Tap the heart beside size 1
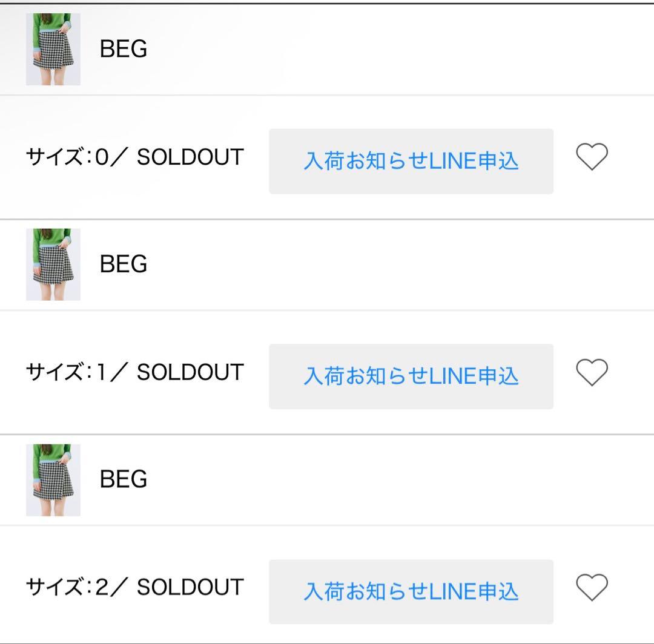 coord(591,372)
